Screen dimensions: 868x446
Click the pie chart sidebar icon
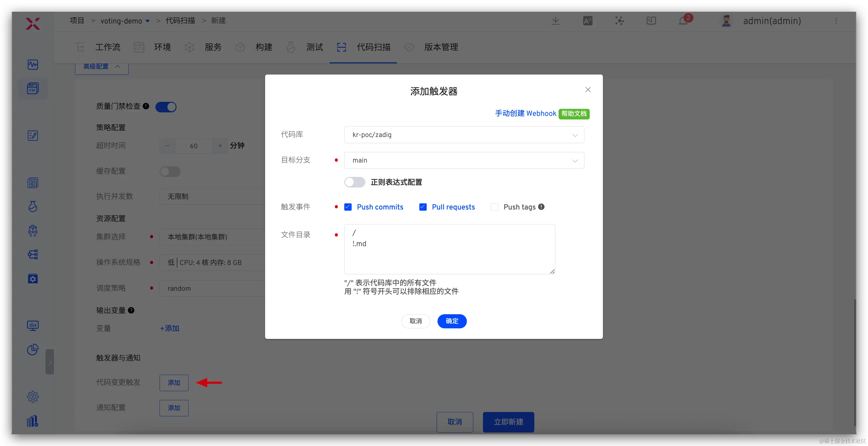(x=33, y=349)
